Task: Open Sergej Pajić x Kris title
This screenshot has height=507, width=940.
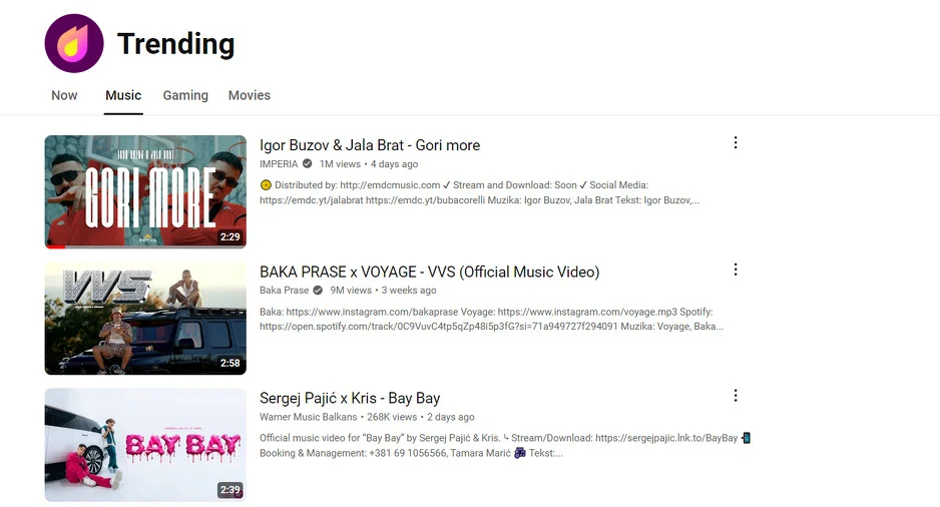Action: pos(349,398)
